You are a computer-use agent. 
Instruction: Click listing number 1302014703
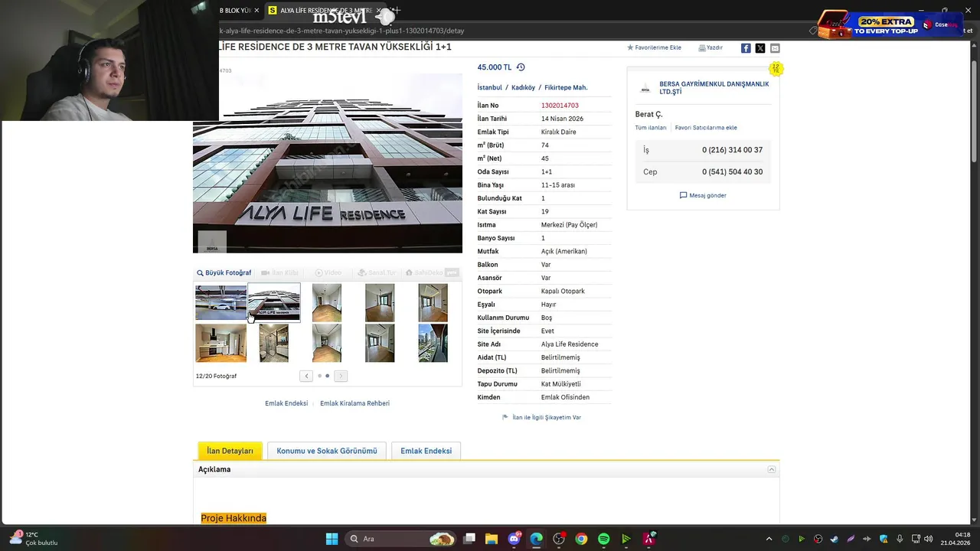pos(560,106)
